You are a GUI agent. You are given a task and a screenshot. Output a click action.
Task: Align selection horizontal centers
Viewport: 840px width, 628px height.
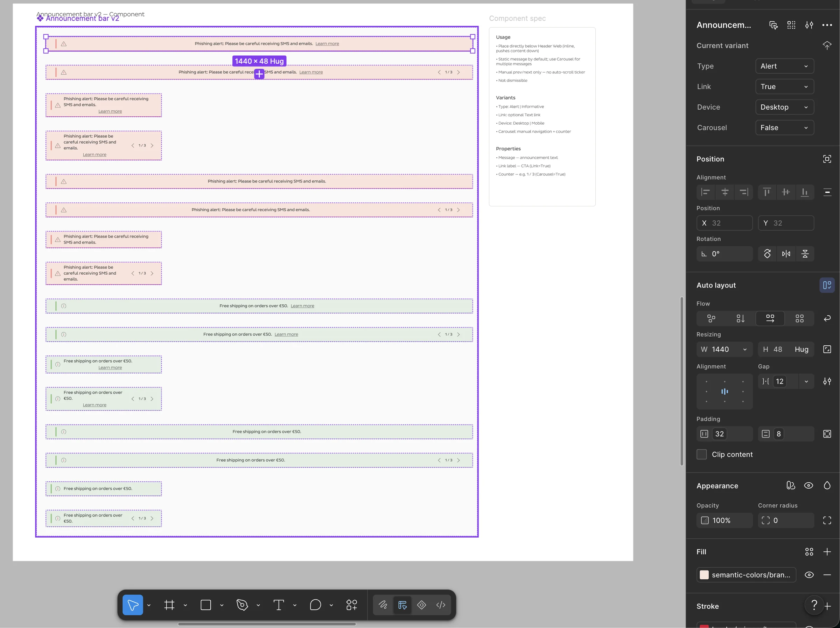tap(724, 192)
